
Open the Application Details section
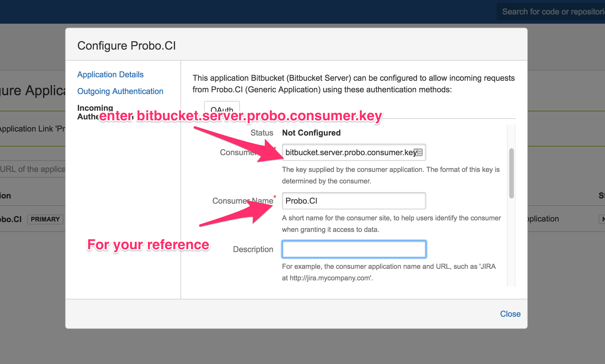pos(110,74)
